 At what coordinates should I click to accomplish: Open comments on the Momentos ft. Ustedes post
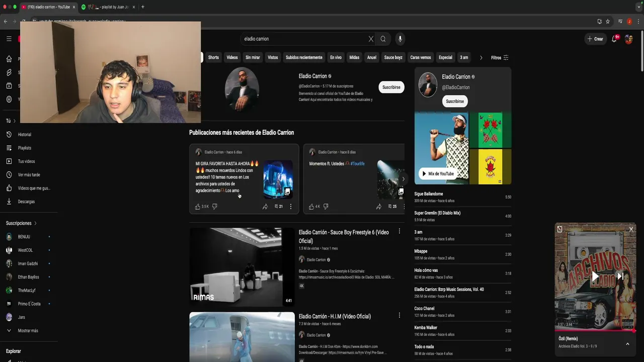[392, 207]
